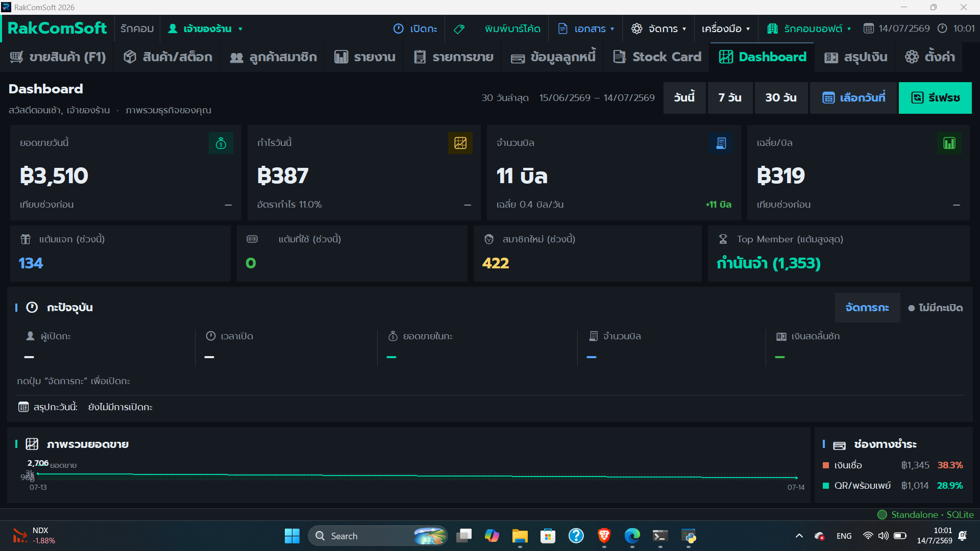Screen dimensions: 980x551
Task: Click the card icon beside ช่องทางชำระ
Action: 839,445
